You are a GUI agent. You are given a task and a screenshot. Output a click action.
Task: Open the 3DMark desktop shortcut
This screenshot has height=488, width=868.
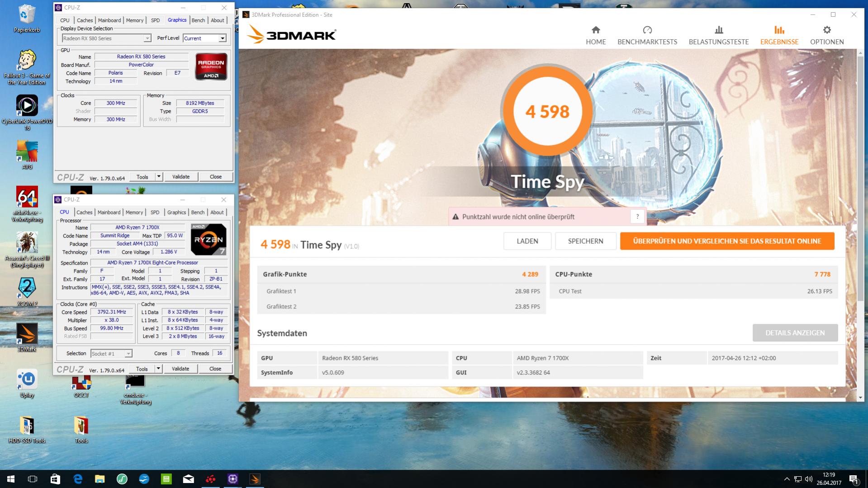tap(27, 337)
